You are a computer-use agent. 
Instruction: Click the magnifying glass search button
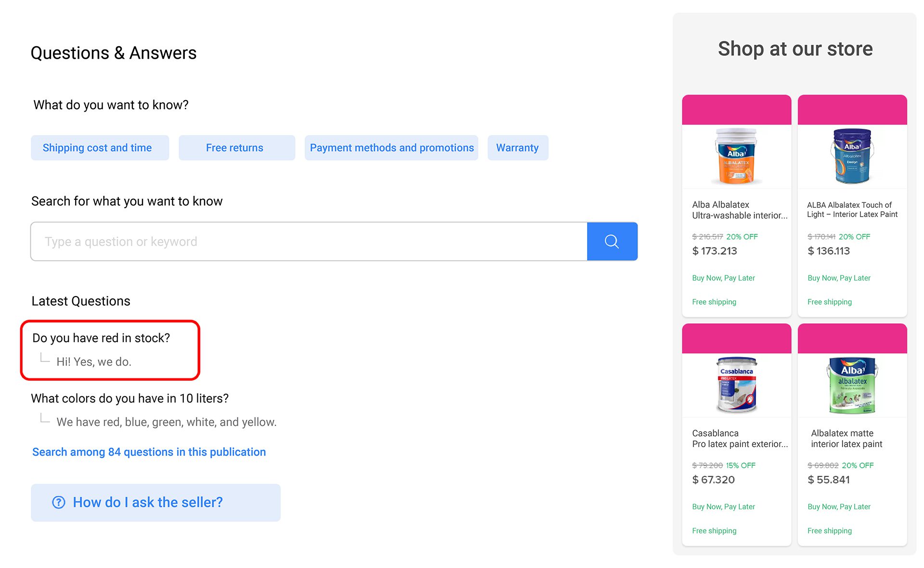pos(612,241)
